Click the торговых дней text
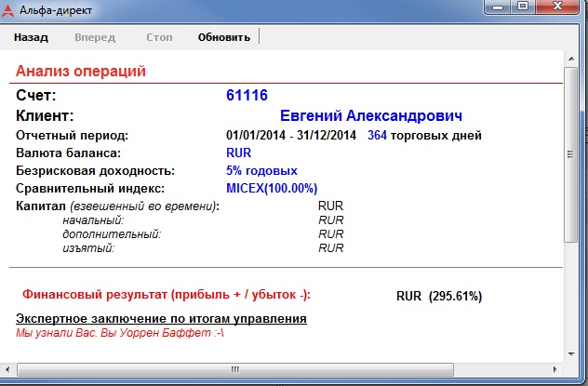 pyautogui.click(x=435, y=135)
